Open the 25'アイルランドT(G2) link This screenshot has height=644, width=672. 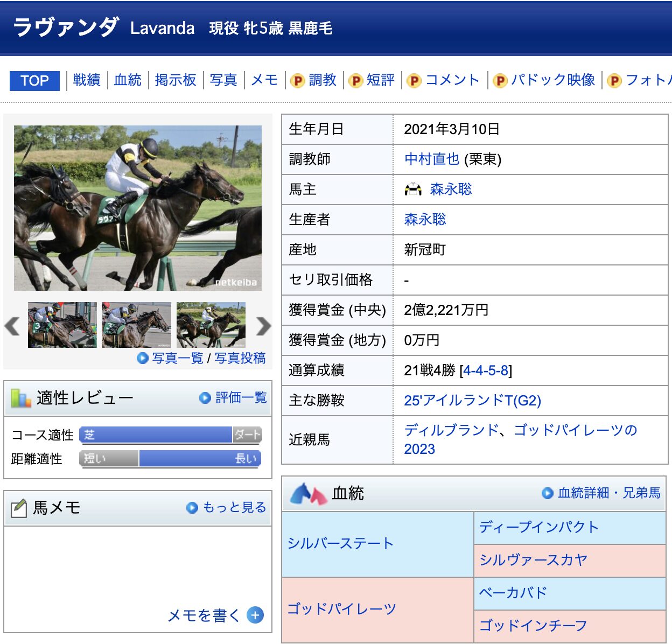point(473,400)
